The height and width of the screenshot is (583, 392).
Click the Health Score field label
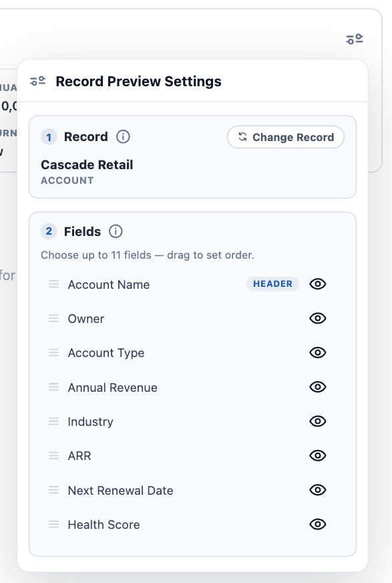point(104,525)
